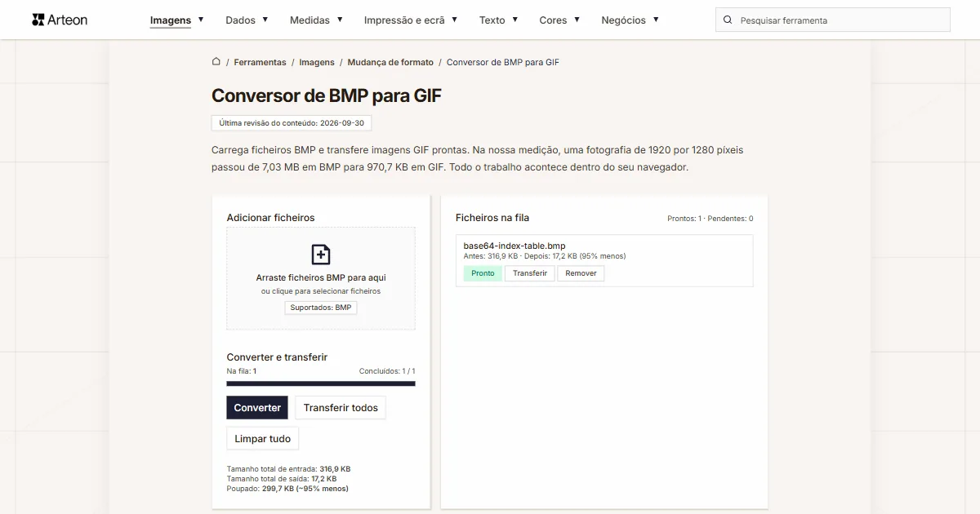Click the BMP drop zone to select files
This screenshot has height=514, width=980.
pyautogui.click(x=321, y=278)
